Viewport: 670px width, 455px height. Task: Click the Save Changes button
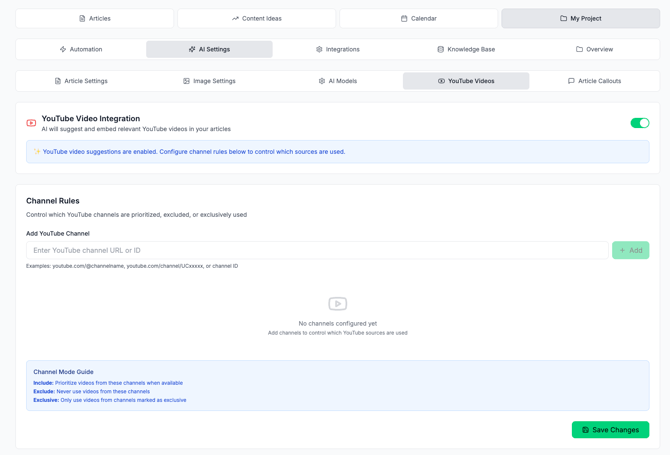[610, 430]
